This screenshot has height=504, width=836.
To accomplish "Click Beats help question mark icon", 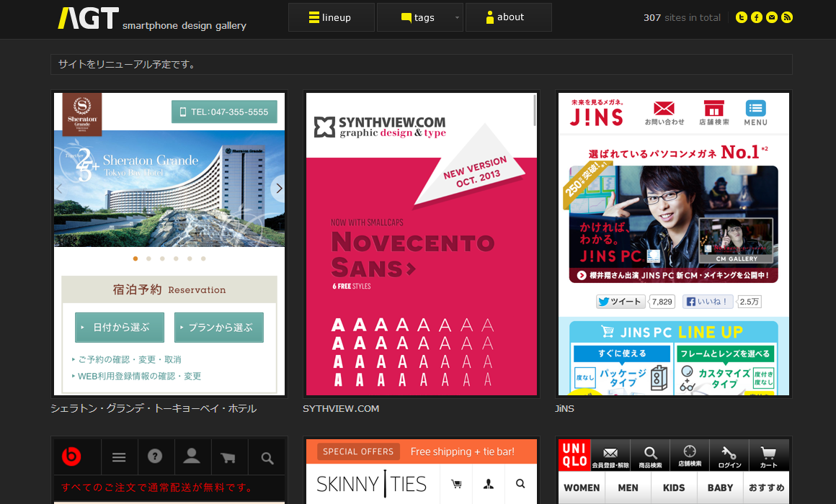I will pos(155,456).
